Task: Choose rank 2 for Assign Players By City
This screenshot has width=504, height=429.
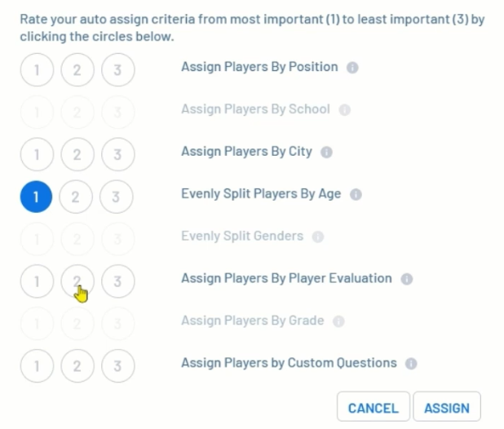Action: (77, 155)
